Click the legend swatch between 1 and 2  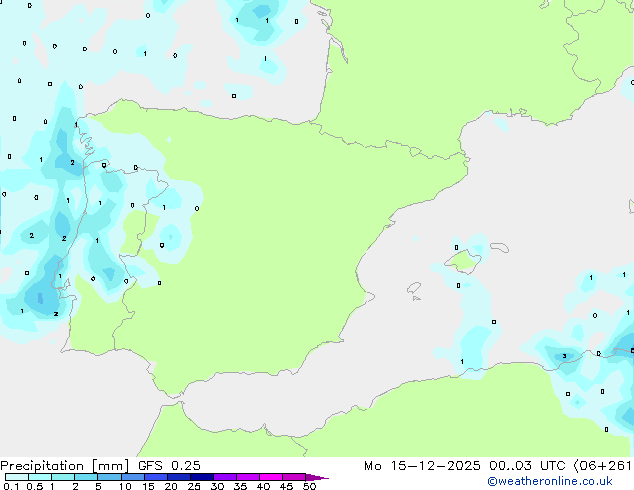[63, 477]
